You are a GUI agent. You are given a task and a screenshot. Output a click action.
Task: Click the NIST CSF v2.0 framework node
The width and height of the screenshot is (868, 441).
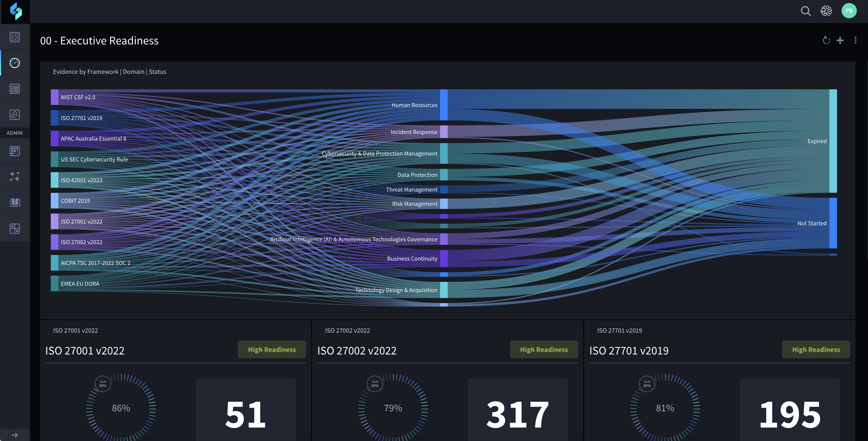coord(55,97)
